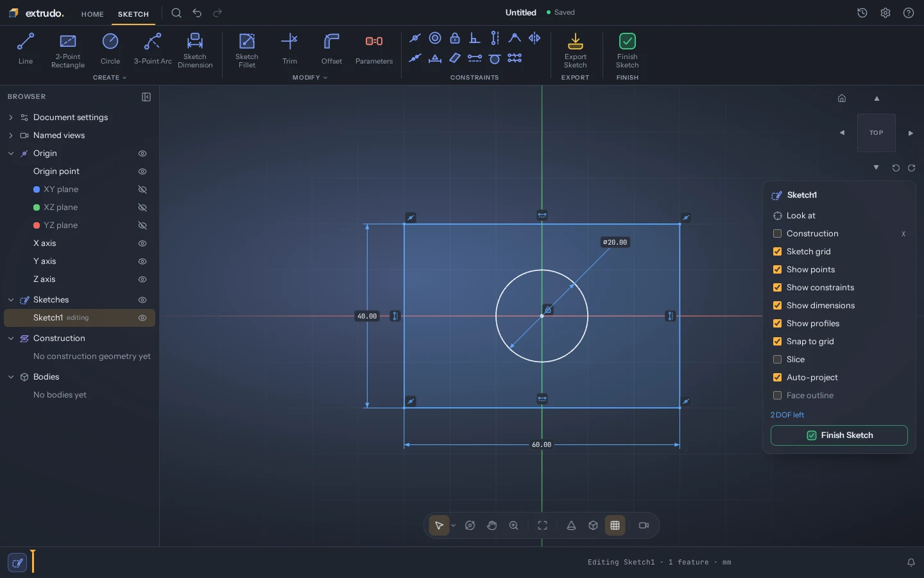Screen dimensions: 924x578
Task: Open the CREATE dropdown menu
Action: point(110,78)
